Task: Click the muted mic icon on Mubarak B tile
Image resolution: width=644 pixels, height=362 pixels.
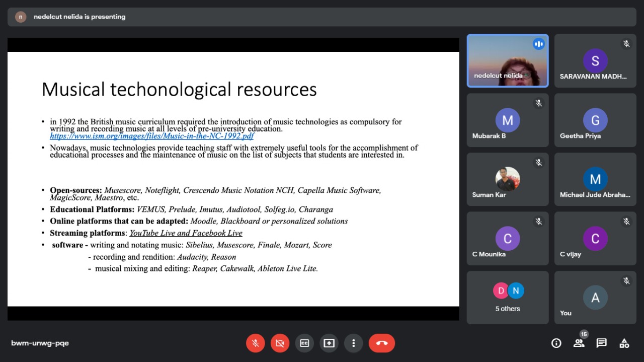Action: [x=539, y=103]
